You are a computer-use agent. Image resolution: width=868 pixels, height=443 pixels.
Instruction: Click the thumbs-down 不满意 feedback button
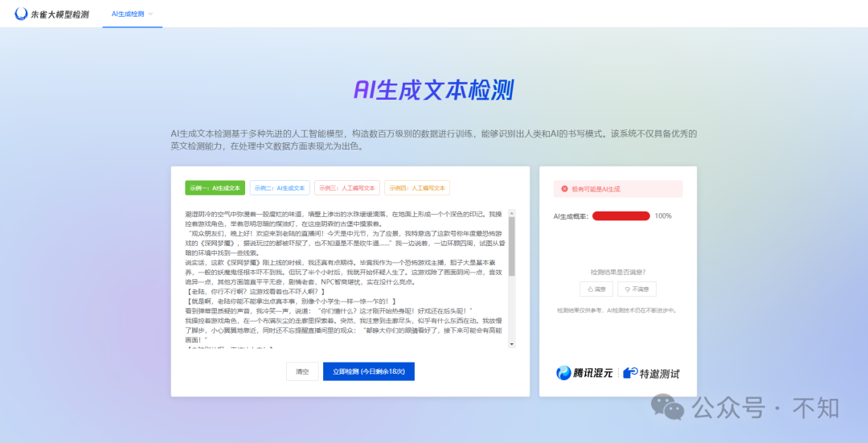[x=640, y=289]
